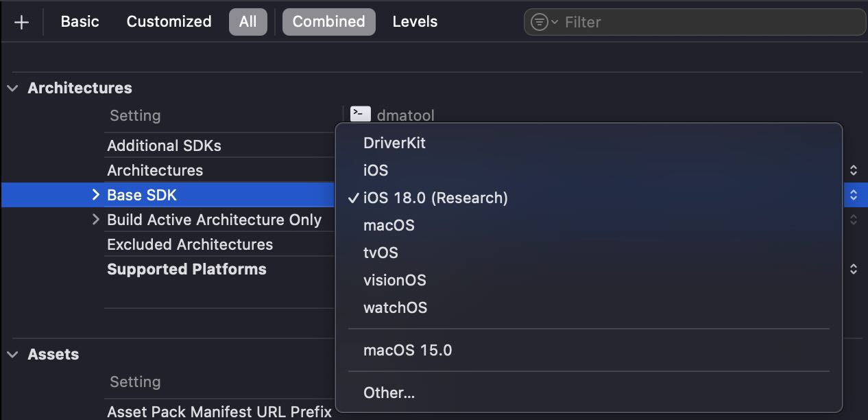Choose macOS 15.0 from the SDK menu
The image size is (868, 420).
pyautogui.click(x=589, y=350)
